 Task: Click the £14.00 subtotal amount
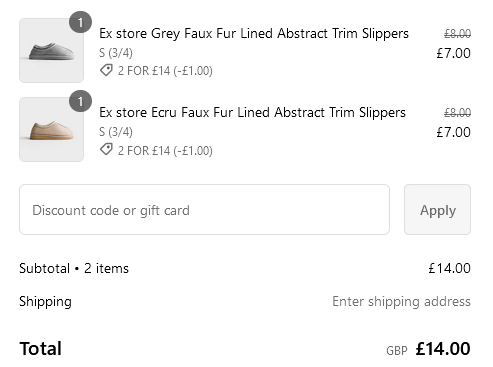click(449, 268)
